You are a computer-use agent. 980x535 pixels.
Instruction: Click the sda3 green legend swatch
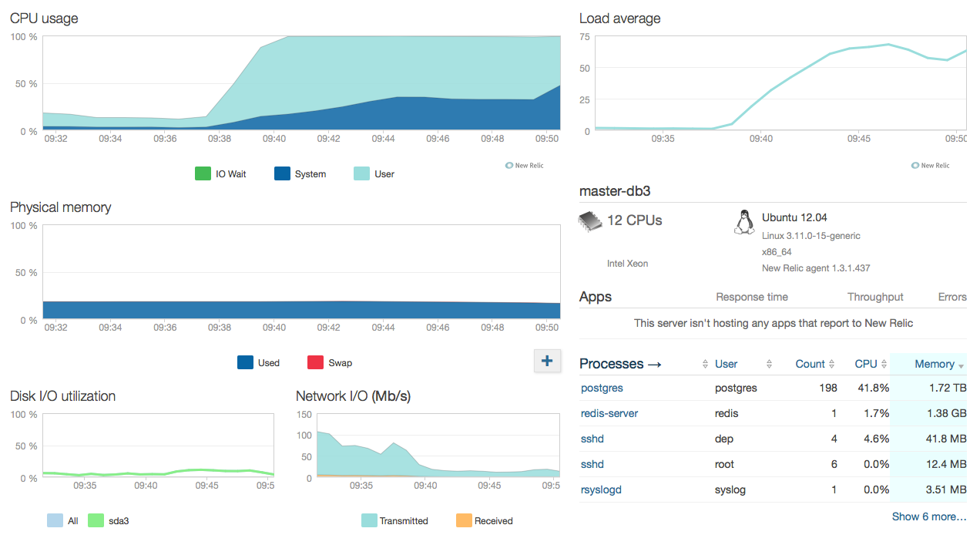(x=96, y=521)
